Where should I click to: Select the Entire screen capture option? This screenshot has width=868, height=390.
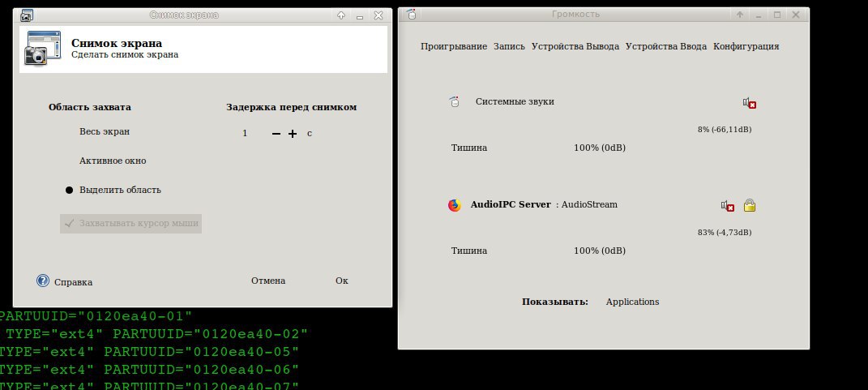(105, 132)
